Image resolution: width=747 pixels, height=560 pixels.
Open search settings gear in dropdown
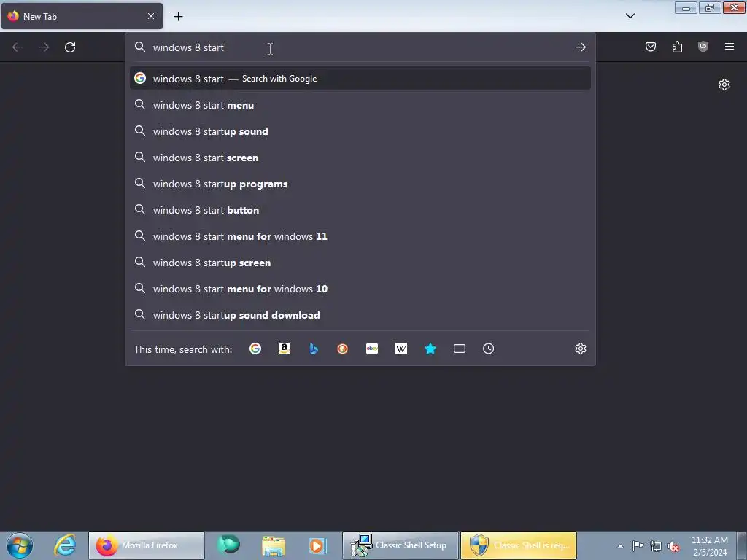click(x=580, y=349)
